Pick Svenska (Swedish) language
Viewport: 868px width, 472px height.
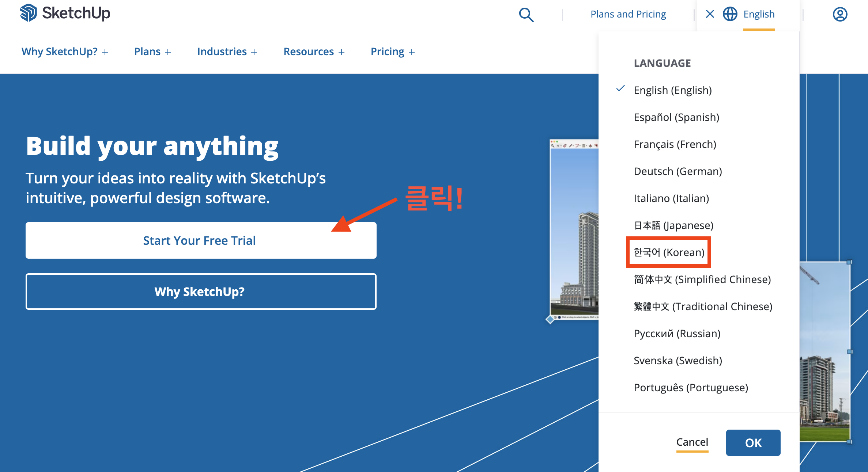[x=678, y=360]
